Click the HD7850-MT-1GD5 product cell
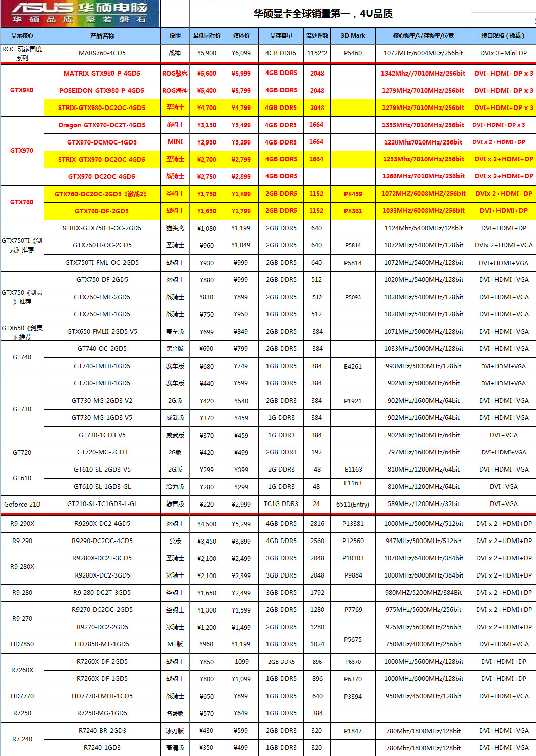 (102, 644)
